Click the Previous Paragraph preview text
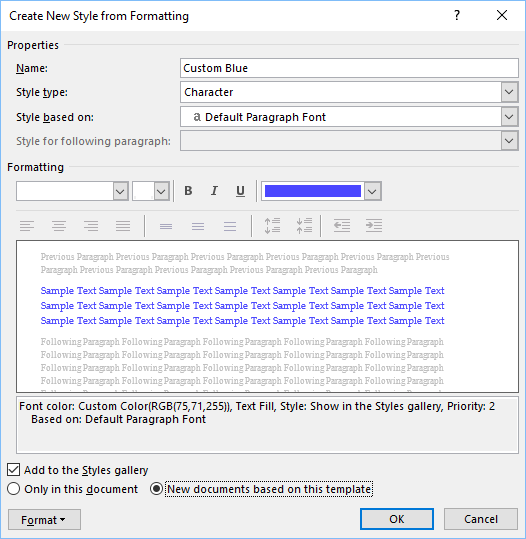This screenshot has width=526, height=539. (x=245, y=263)
